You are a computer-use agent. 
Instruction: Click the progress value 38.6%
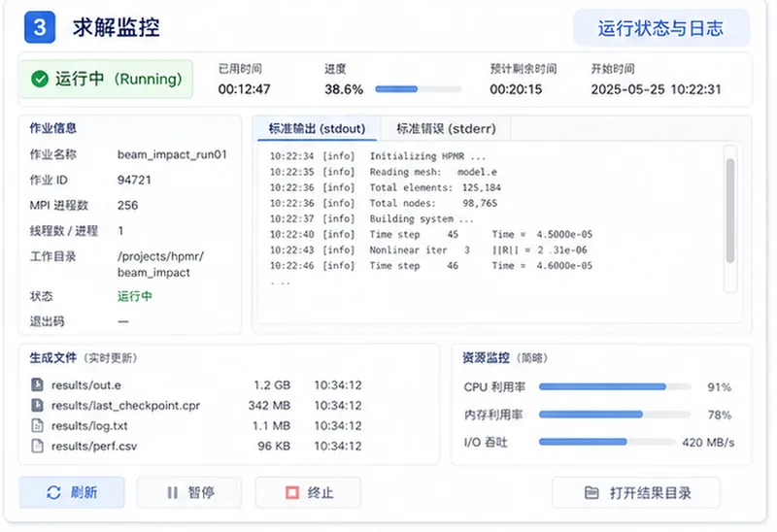(344, 89)
